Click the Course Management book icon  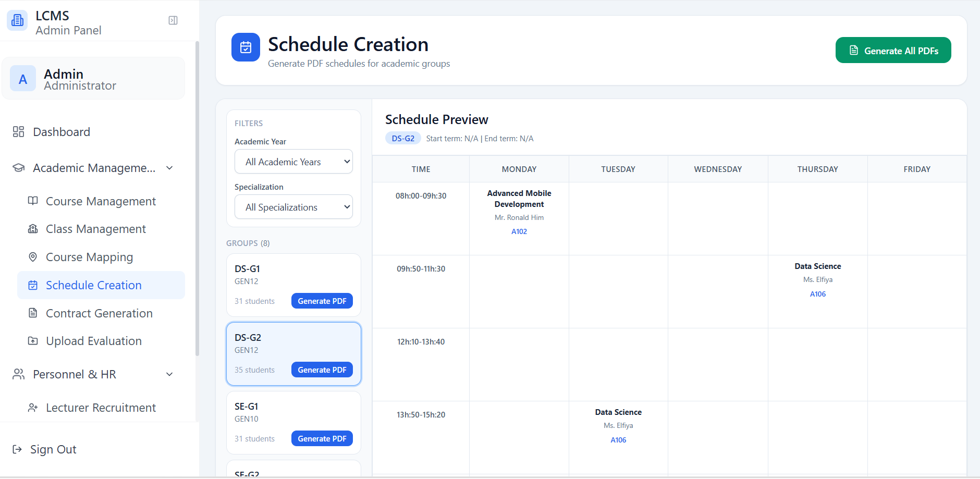pyautogui.click(x=33, y=201)
